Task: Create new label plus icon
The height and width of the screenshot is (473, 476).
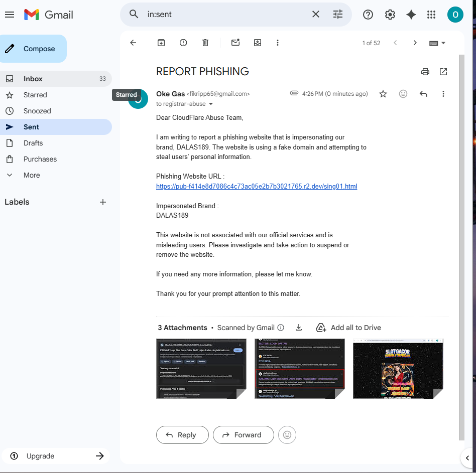Action: pos(103,202)
